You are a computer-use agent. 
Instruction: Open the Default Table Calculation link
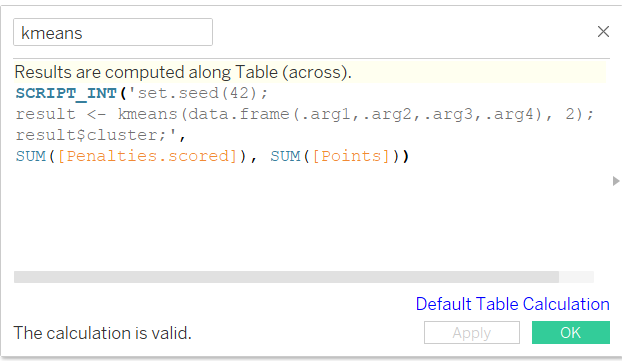513,304
